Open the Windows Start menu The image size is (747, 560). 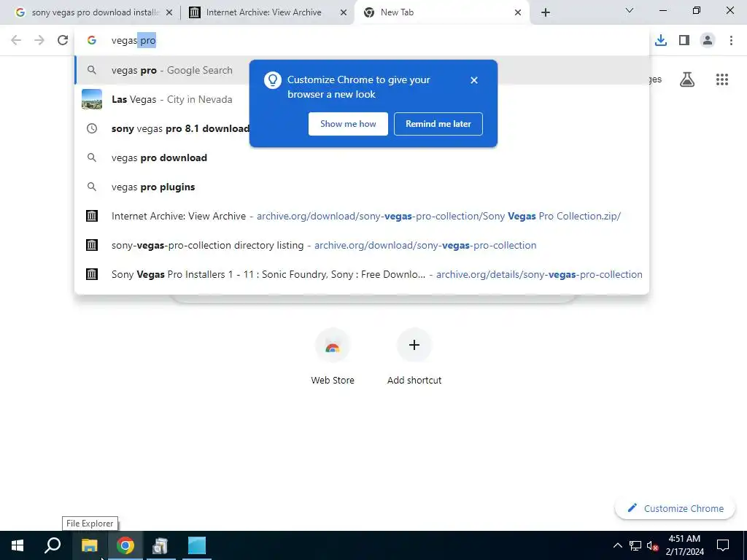pyautogui.click(x=18, y=545)
